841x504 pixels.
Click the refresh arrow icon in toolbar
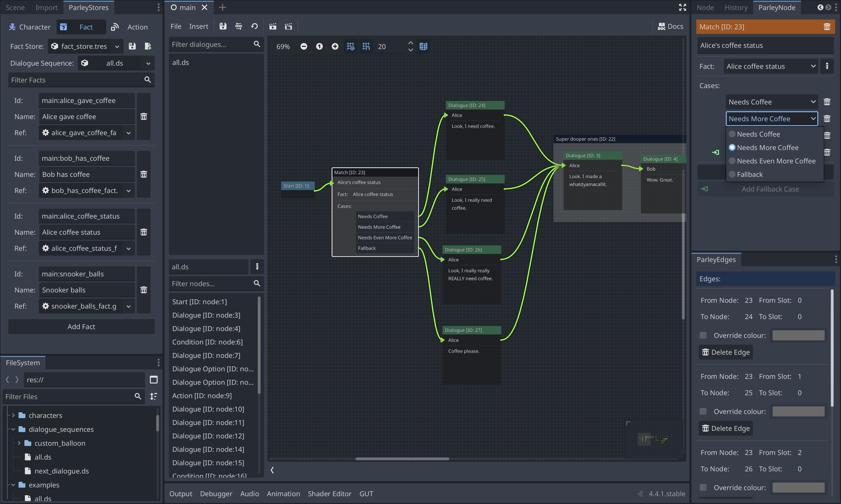tap(254, 26)
